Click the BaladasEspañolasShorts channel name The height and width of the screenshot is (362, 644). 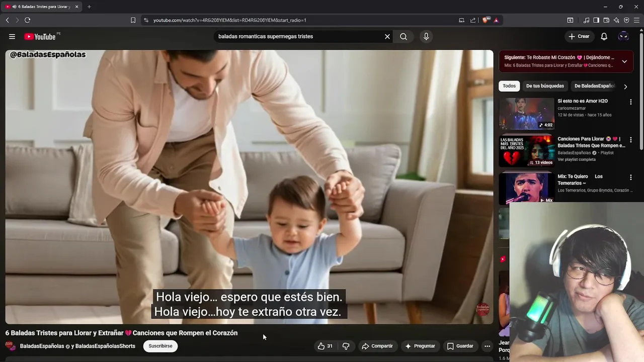pyautogui.click(x=105, y=346)
